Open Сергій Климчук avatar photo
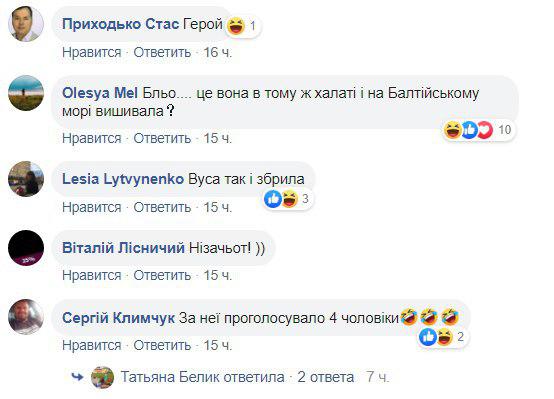Viewport: 554px width, 399px height. click(x=26, y=317)
